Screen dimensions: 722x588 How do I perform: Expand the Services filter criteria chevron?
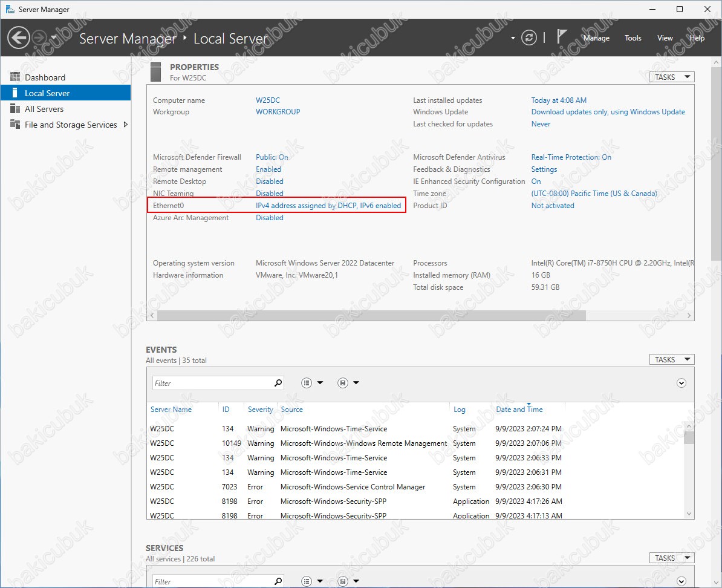click(x=681, y=581)
